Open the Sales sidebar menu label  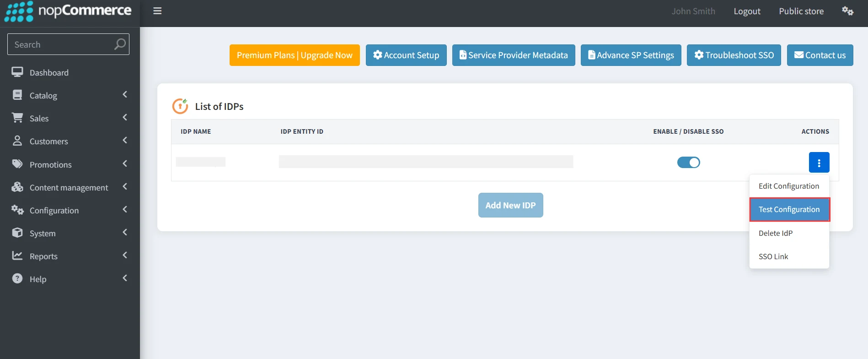39,118
